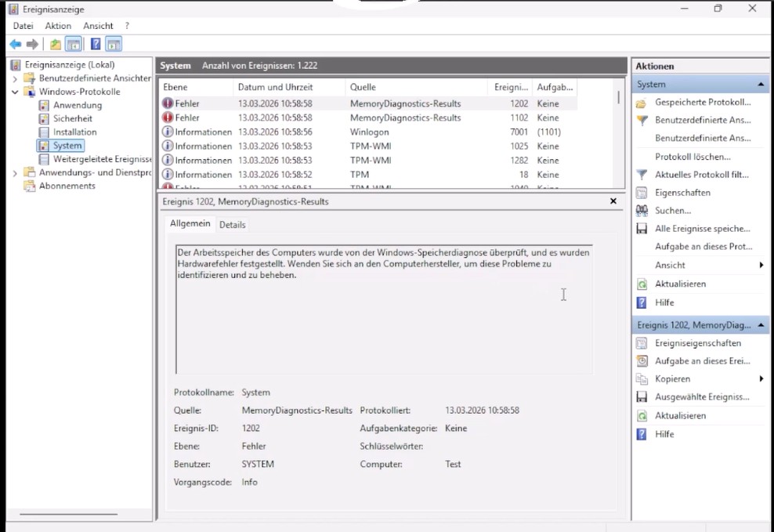Expand Anwendungs- und Dienstprotokolle node

15,172
